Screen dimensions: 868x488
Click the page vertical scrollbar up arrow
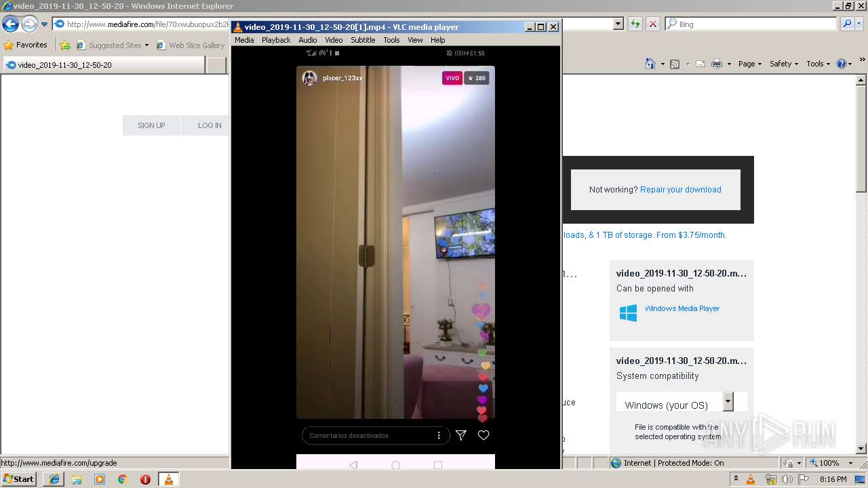pos(861,79)
